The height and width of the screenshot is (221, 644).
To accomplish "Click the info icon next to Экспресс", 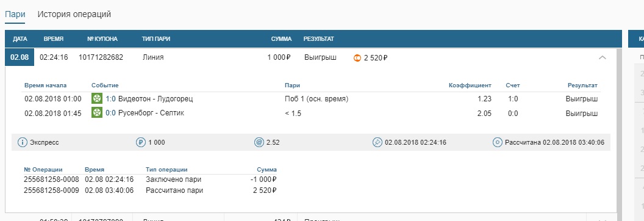I will coord(22,142).
